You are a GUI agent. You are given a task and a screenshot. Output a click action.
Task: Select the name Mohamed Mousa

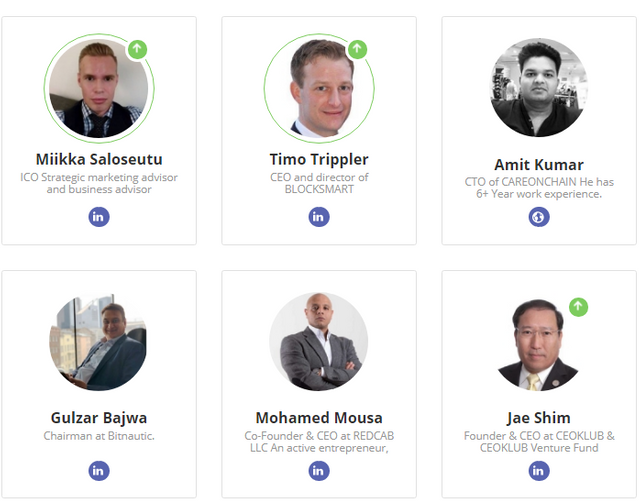(x=319, y=418)
